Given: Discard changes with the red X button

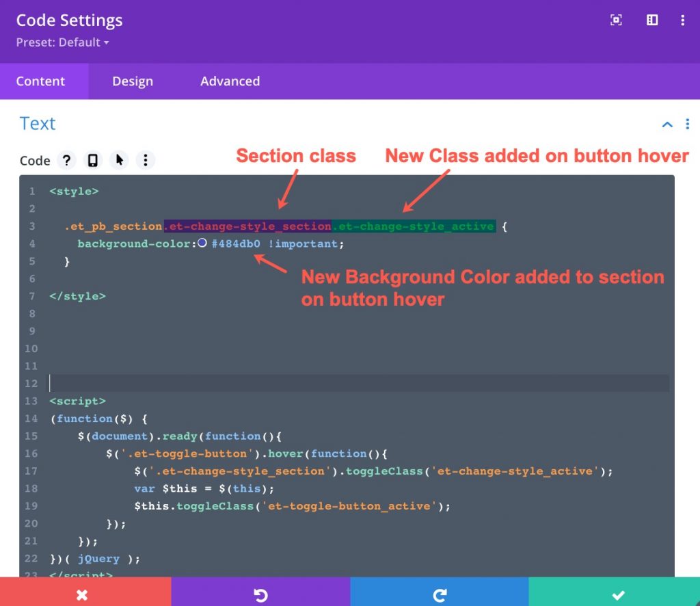Looking at the screenshot, I should point(82,594).
